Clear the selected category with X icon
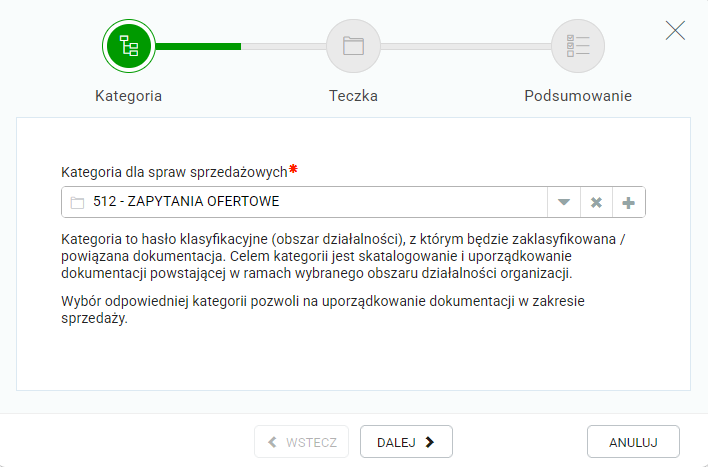Viewport: 708px width, 467px height. (x=596, y=202)
